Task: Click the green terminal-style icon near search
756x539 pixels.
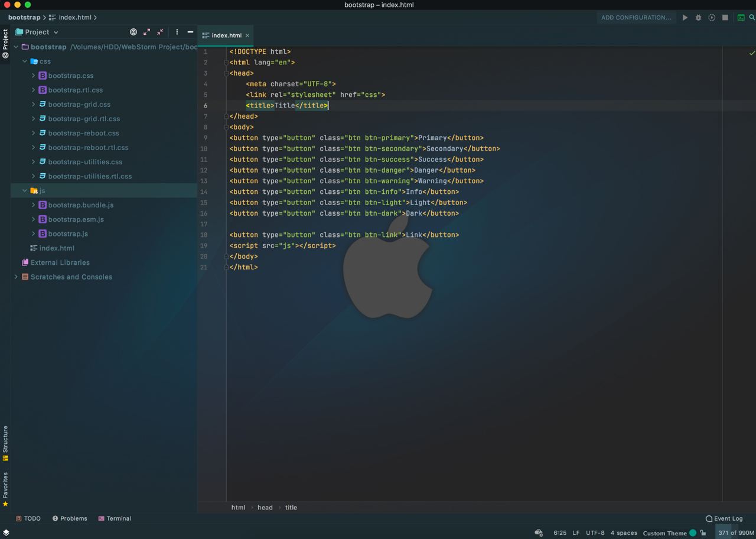Action: point(741,18)
